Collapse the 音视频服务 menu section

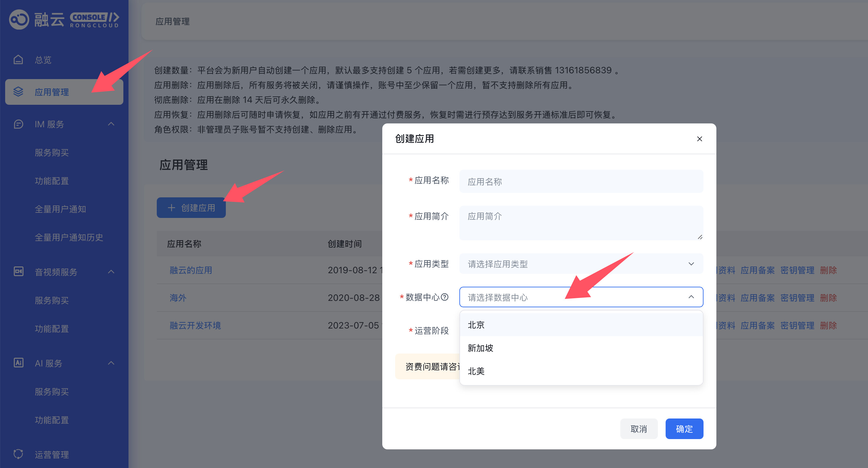point(111,271)
